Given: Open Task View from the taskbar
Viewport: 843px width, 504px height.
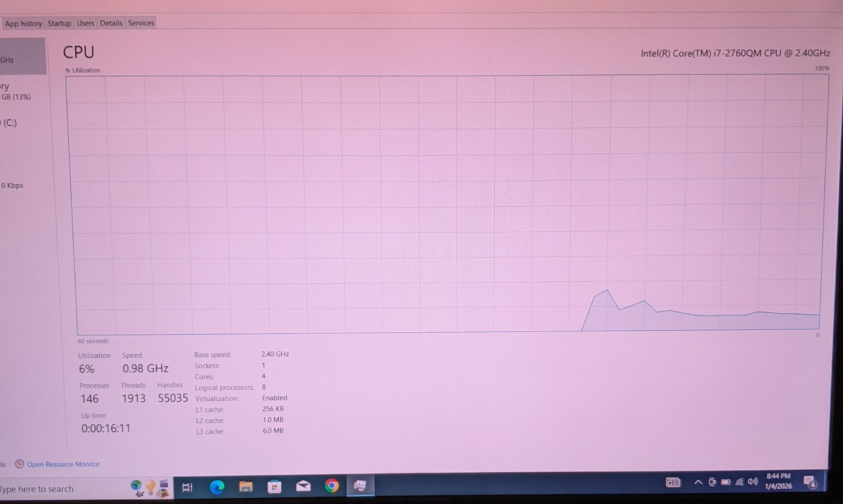Looking at the screenshot, I should click(187, 487).
